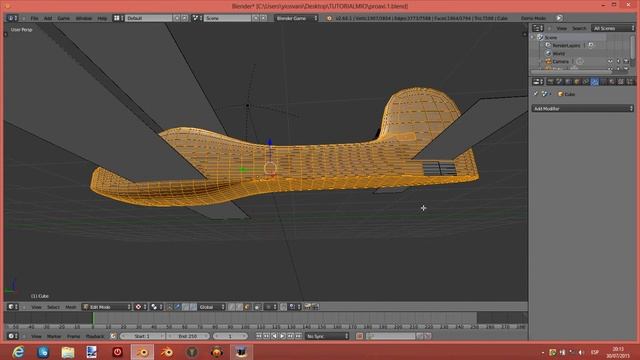Select RenderLayers in the outliner
This screenshot has width=640, height=360.
[x=566, y=45]
